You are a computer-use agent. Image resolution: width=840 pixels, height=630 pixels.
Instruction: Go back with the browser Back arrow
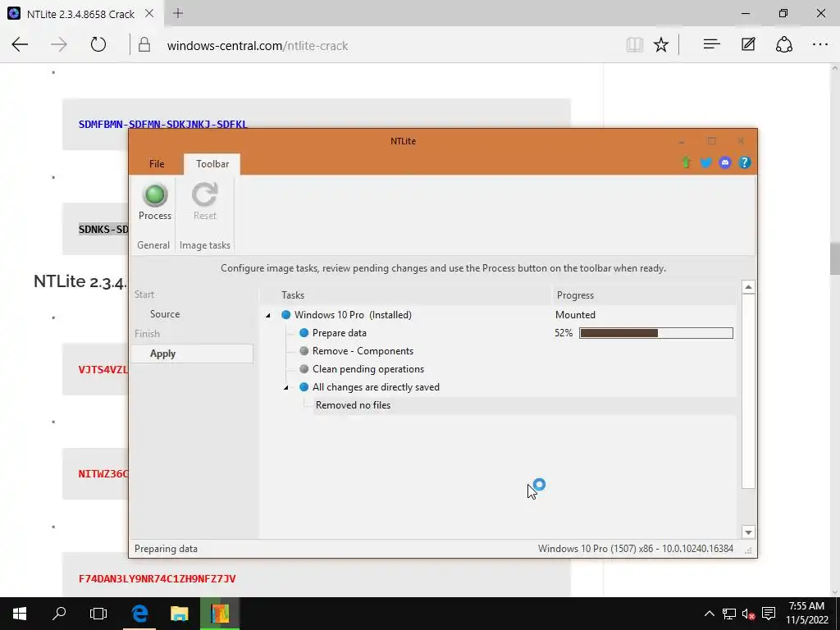[x=20, y=45]
